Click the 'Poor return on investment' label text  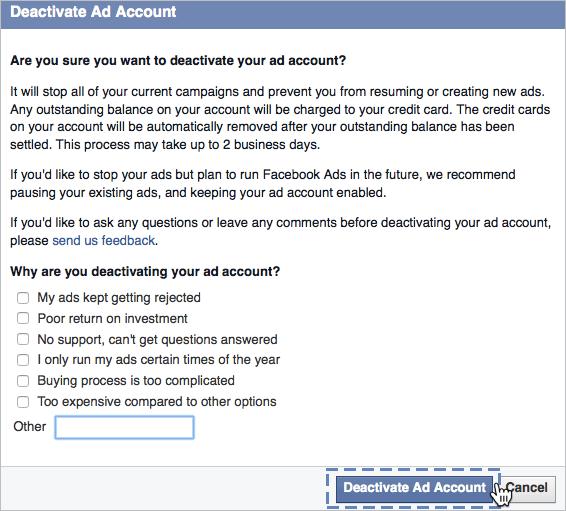click(113, 319)
